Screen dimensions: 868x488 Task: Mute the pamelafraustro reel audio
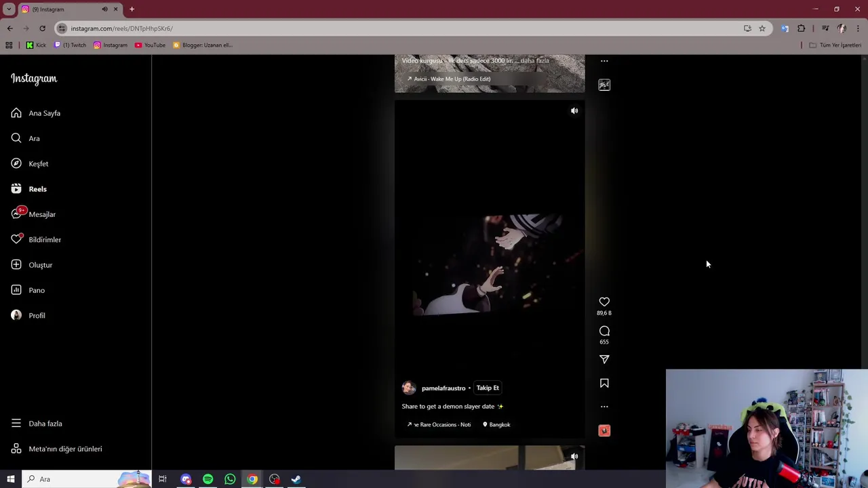[x=574, y=110]
